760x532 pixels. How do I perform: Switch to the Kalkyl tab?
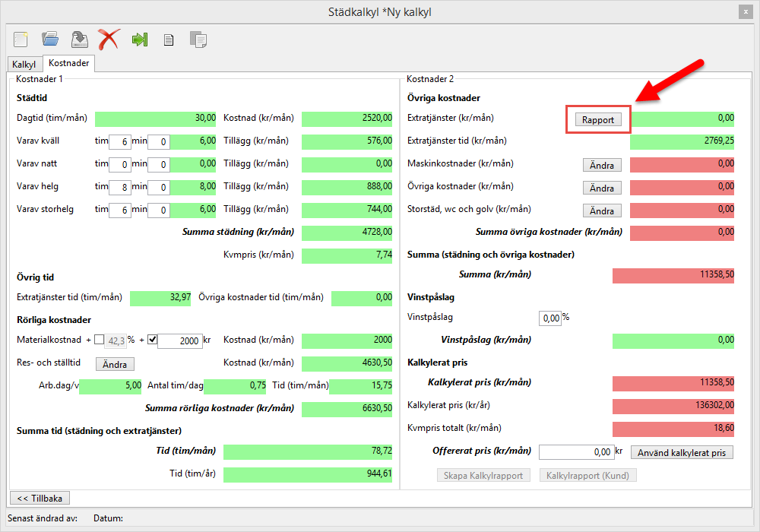pos(24,65)
